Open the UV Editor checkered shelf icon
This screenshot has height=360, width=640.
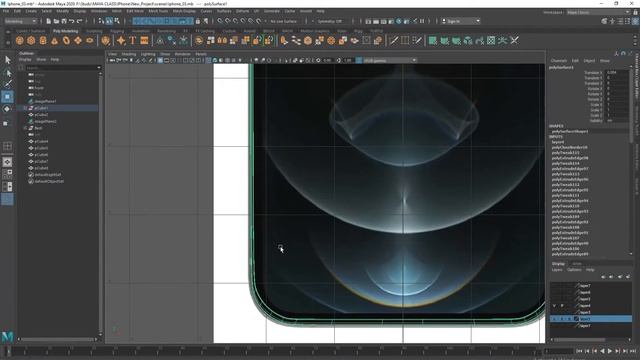491,40
